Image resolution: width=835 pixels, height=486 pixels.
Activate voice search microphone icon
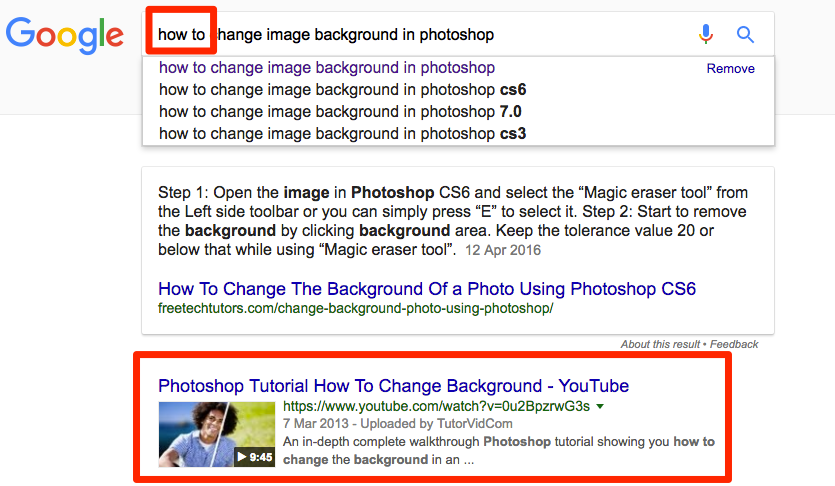pos(706,34)
